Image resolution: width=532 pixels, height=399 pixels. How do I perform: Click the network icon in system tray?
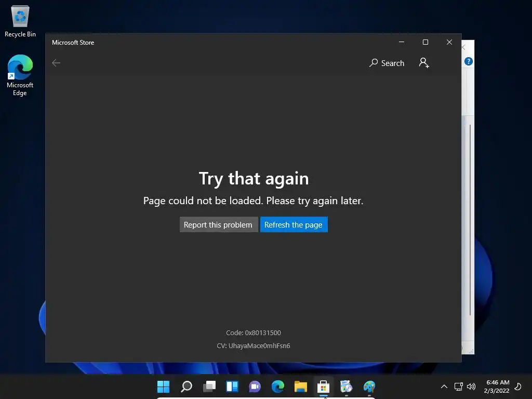coord(458,387)
